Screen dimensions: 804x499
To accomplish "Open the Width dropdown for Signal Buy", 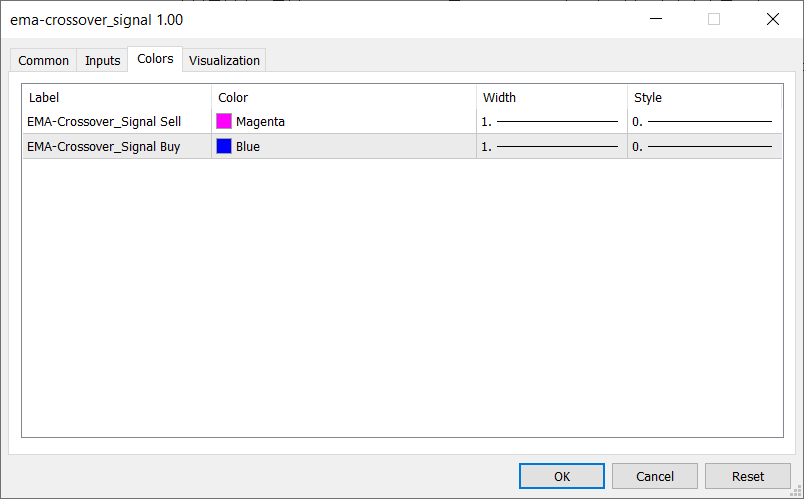I will tap(551, 146).
